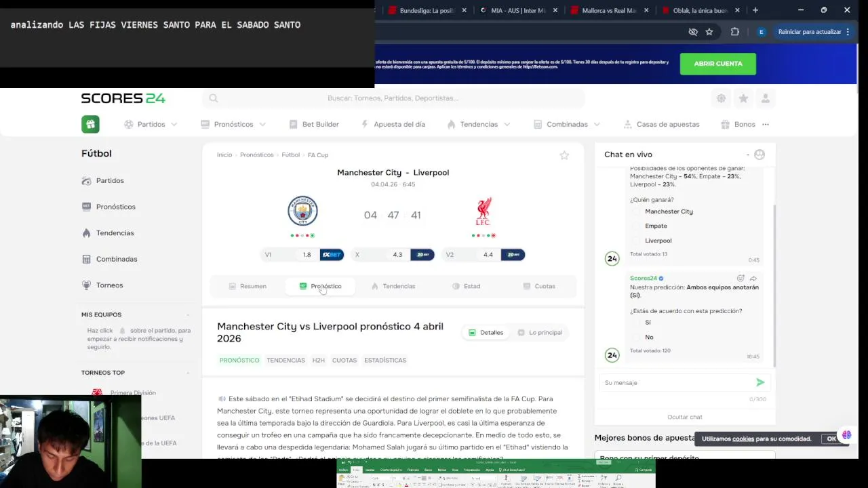868x488 pixels.
Task: Open a new browser tab with plus
Action: 755,10
